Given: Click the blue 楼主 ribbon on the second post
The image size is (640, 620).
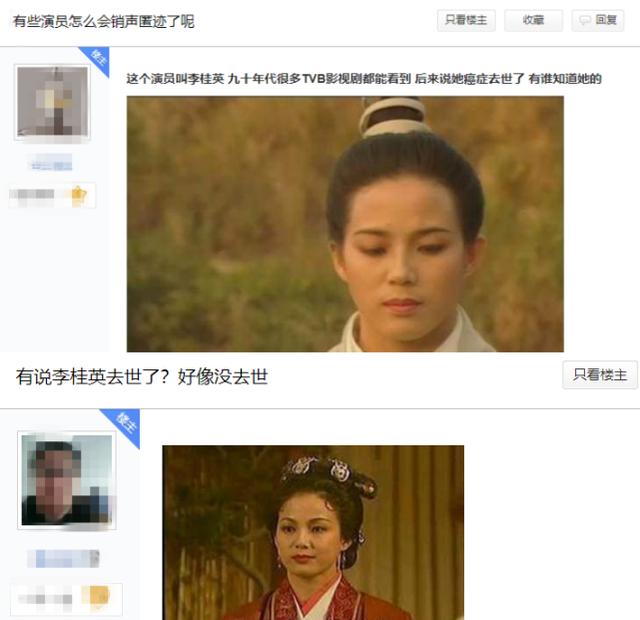Looking at the screenshot, I should (122, 427).
